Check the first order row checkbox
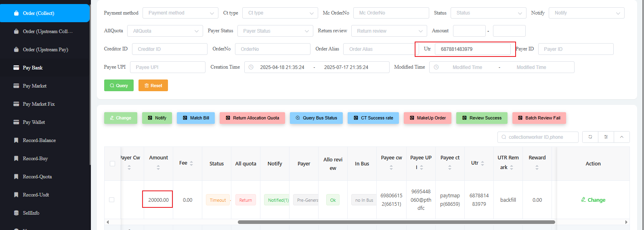 [112, 200]
